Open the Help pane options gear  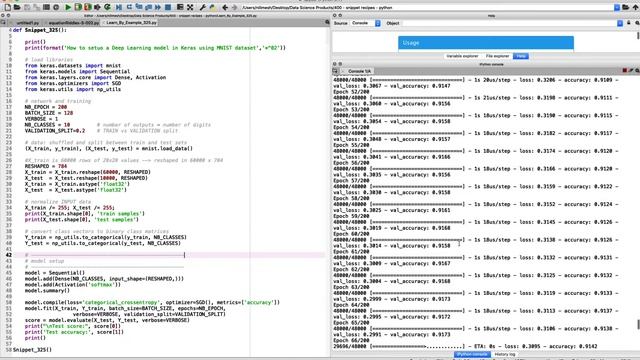tap(637, 23)
